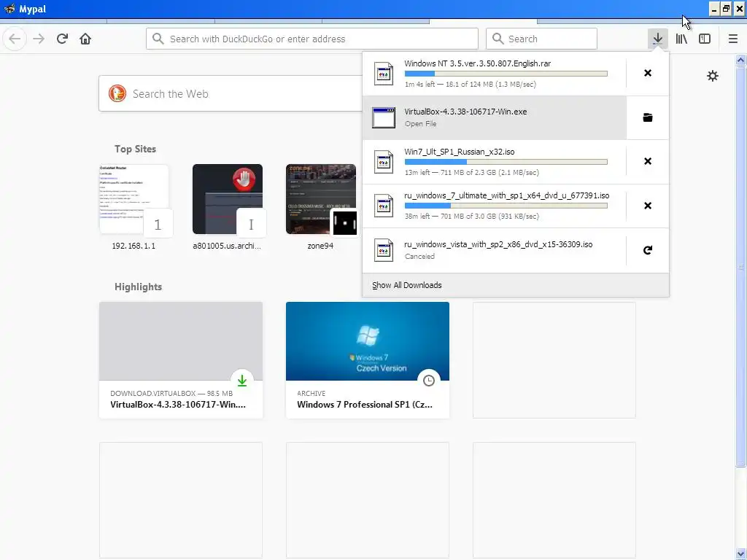Click the clock history badge on Windows 7 card

point(429,381)
